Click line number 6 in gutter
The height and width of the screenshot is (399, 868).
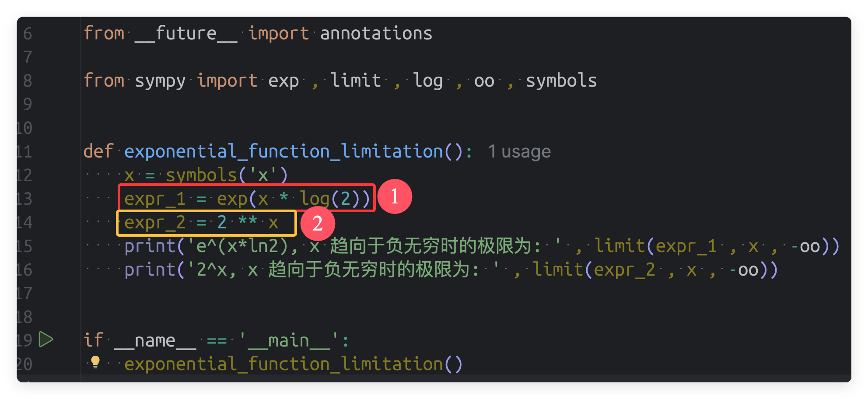[28, 34]
